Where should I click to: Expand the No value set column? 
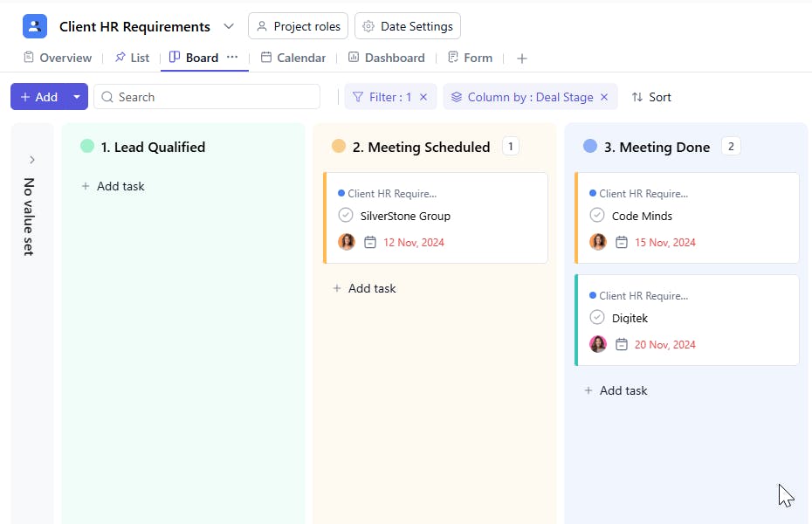pyautogui.click(x=32, y=160)
